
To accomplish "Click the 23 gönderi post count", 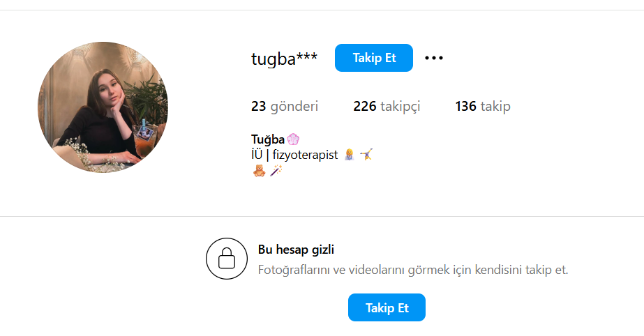I will coord(285,106).
